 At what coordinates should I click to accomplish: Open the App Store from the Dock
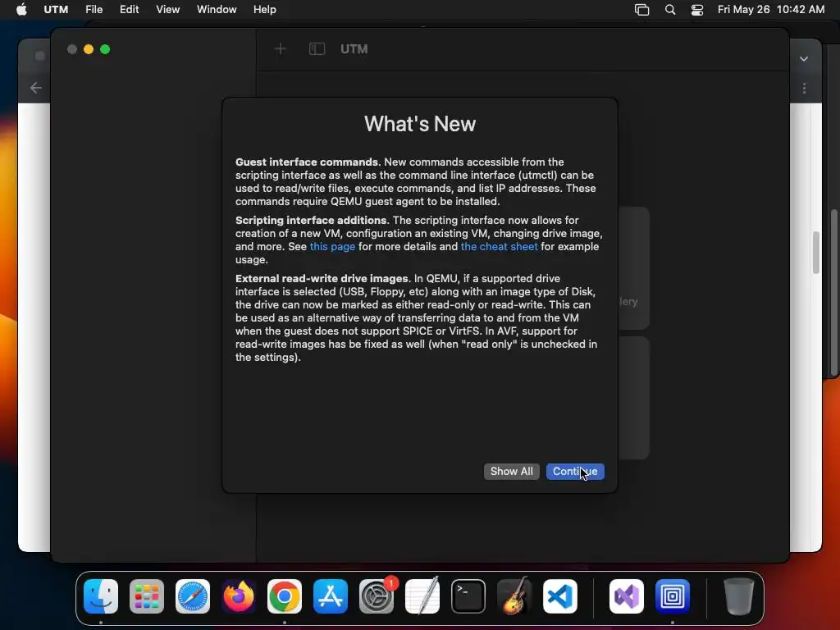click(331, 596)
